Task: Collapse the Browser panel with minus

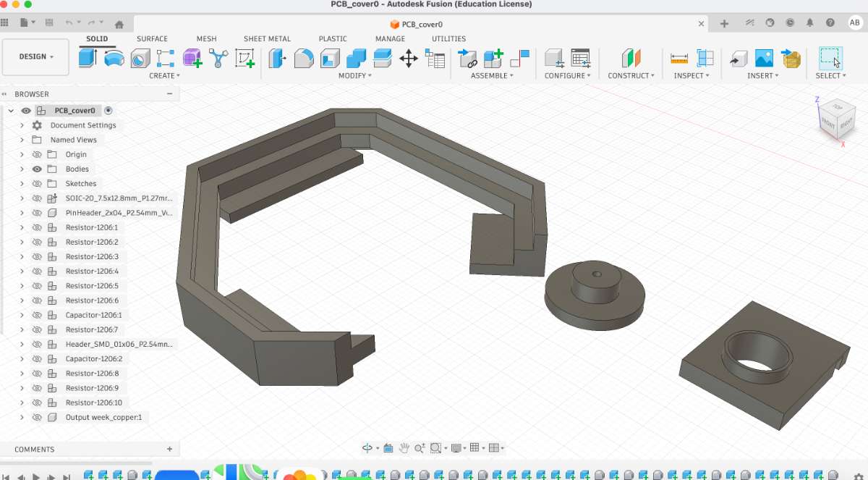Action: (169, 94)
